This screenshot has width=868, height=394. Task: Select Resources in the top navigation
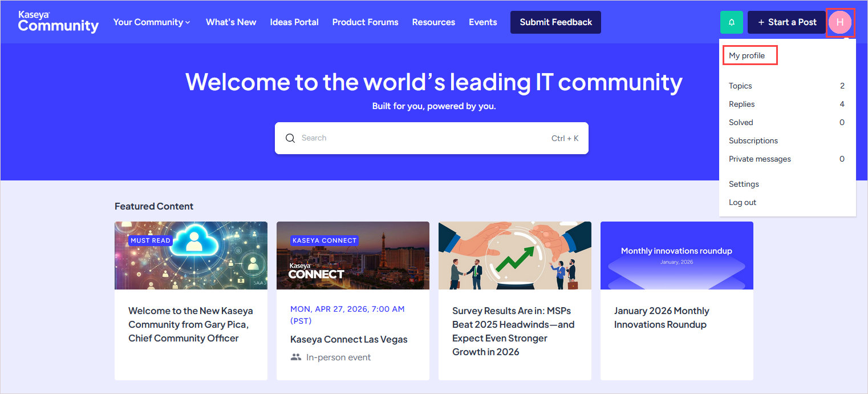(x=433, y=22)
